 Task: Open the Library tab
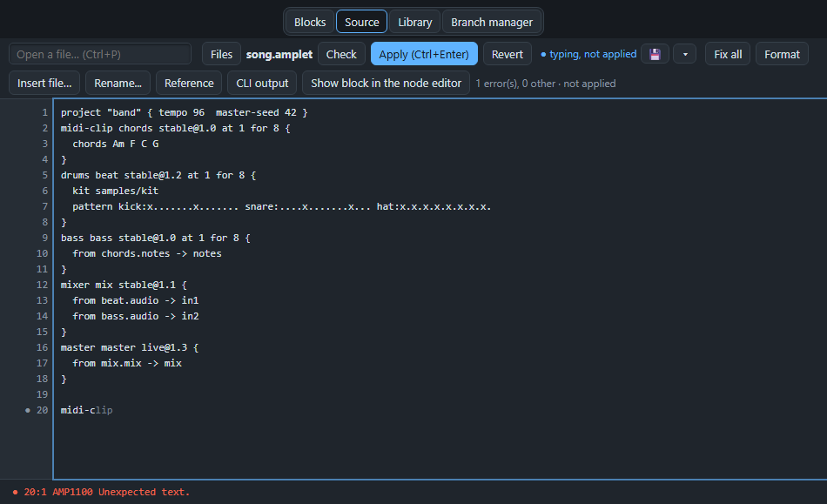[414, 22]
